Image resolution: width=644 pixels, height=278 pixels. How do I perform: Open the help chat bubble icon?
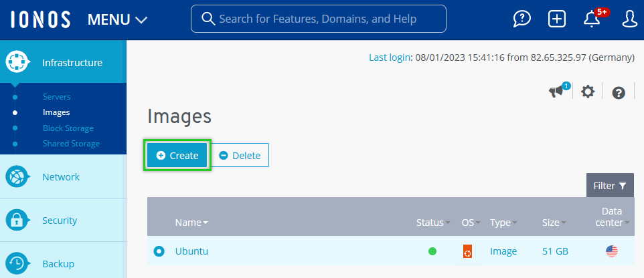pyautogui.click(x=522, y=19)
